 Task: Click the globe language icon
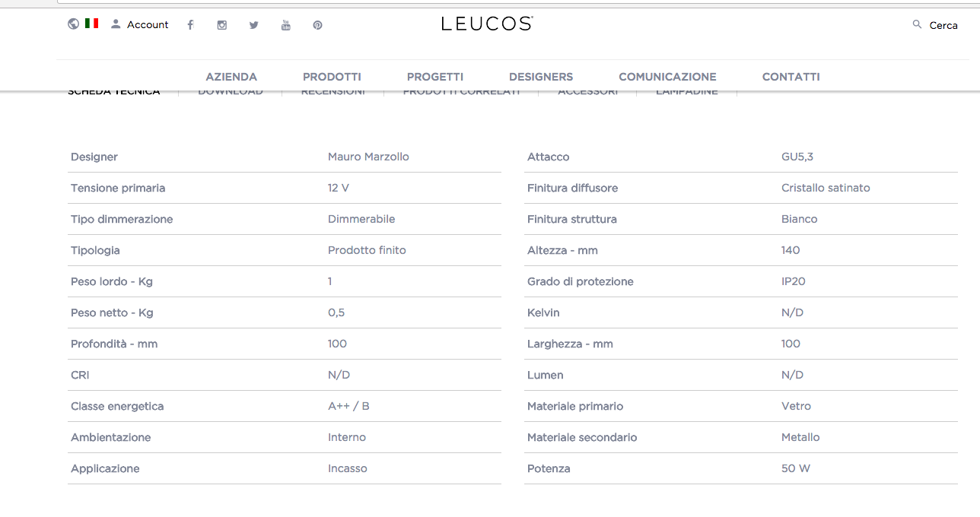(x=73, y=24)
